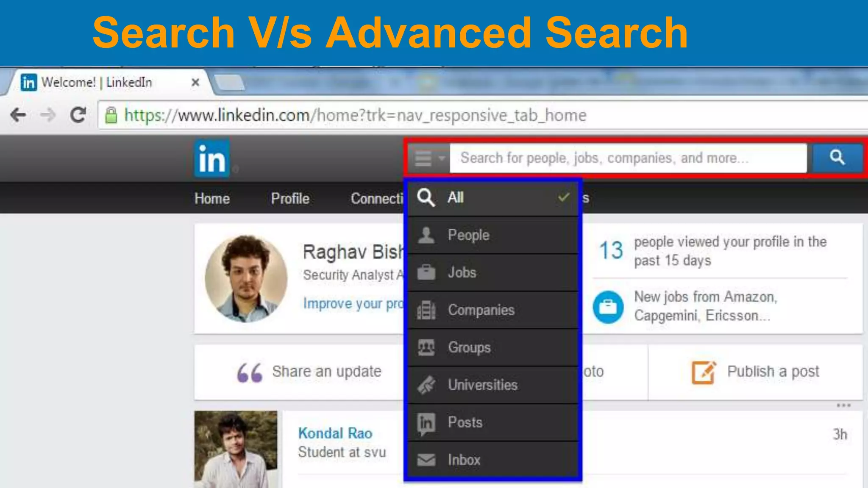Click the Security Analyst headline text
This screenshot has width=868, height=488.
pos(353,275)
